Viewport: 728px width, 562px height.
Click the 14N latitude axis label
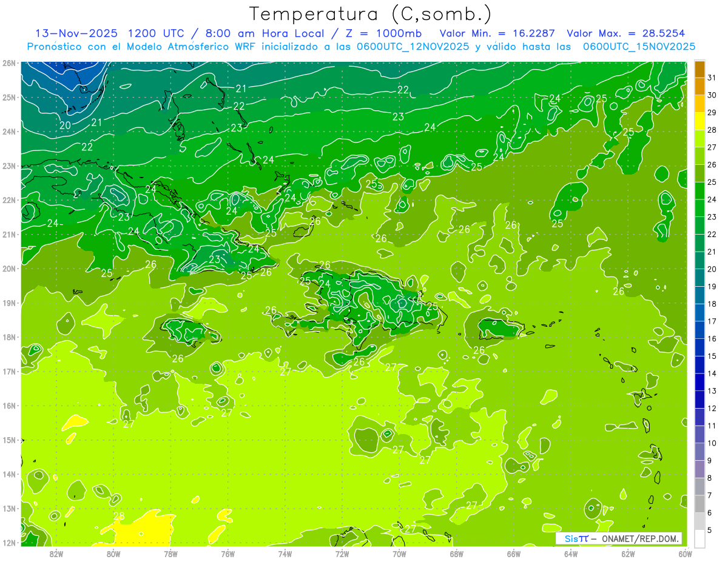[8, 474]
